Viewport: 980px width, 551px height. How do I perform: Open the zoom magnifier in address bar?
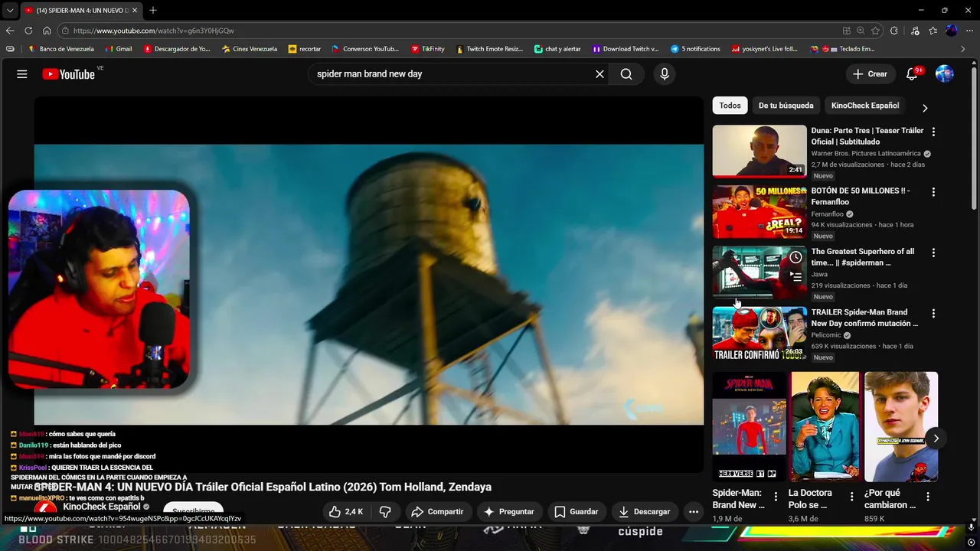pyautogui.click(x=861, y=31)
